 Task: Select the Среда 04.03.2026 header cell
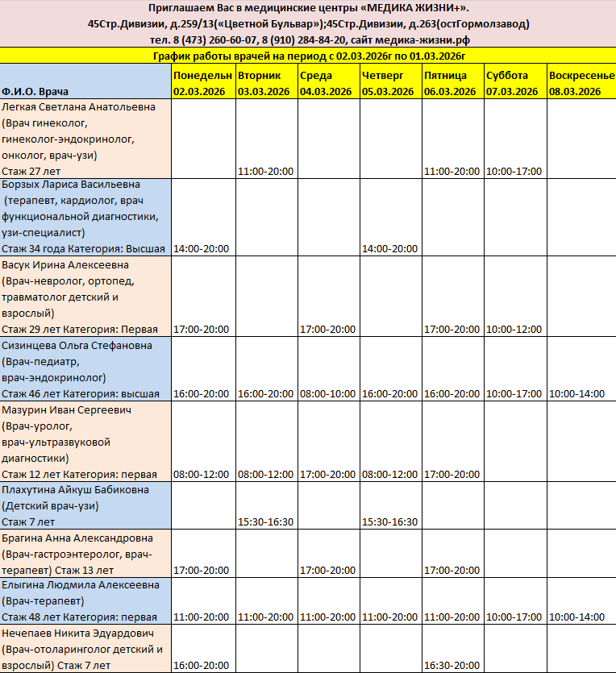click(x=328, y=82)
